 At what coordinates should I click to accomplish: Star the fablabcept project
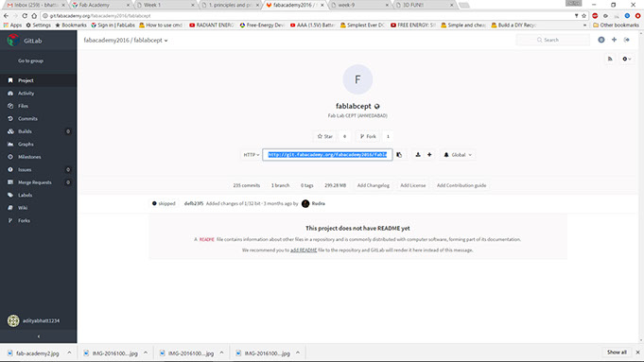tap(325, 136)
